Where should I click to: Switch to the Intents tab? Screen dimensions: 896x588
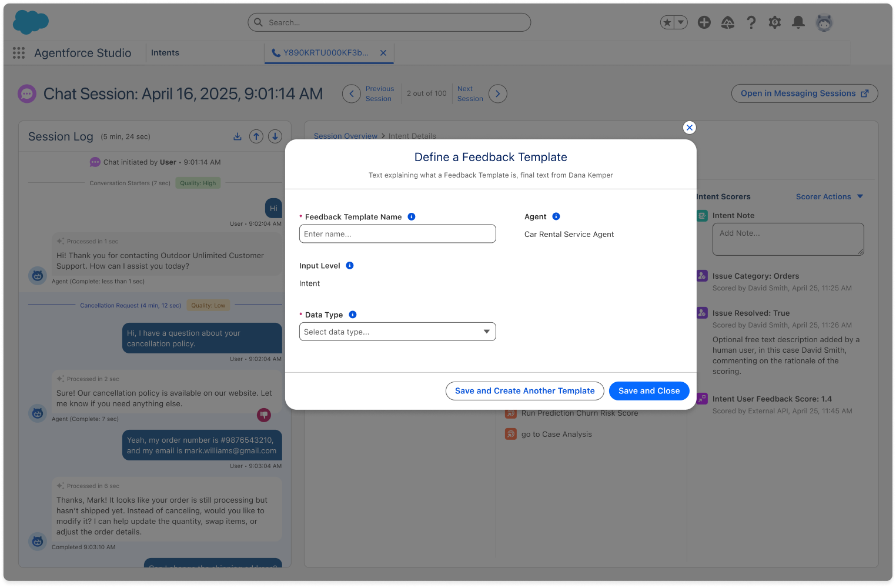165,53
